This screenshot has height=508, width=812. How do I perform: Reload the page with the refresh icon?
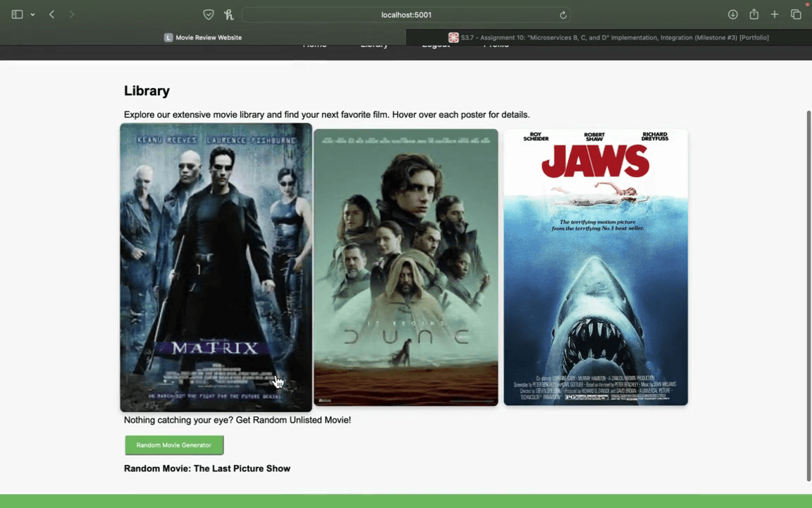pos(563,15)
